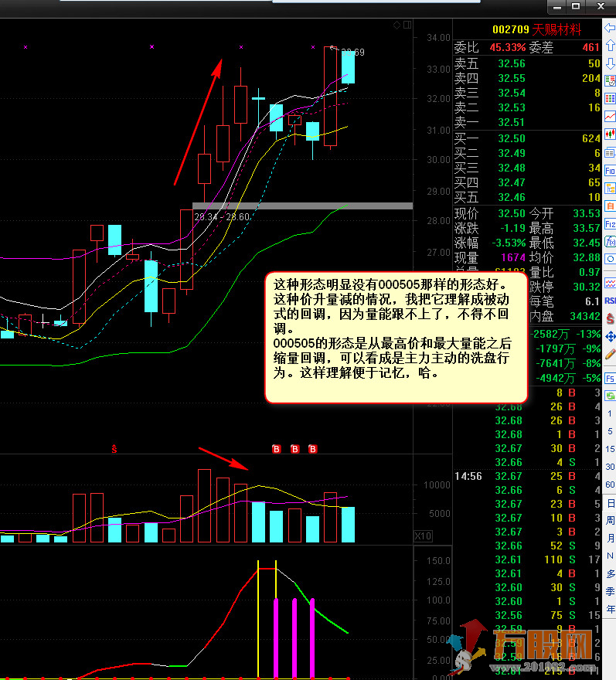616x680 pixels.
Task: Open the f(x) formula manager icon
Action: [610, 242]
